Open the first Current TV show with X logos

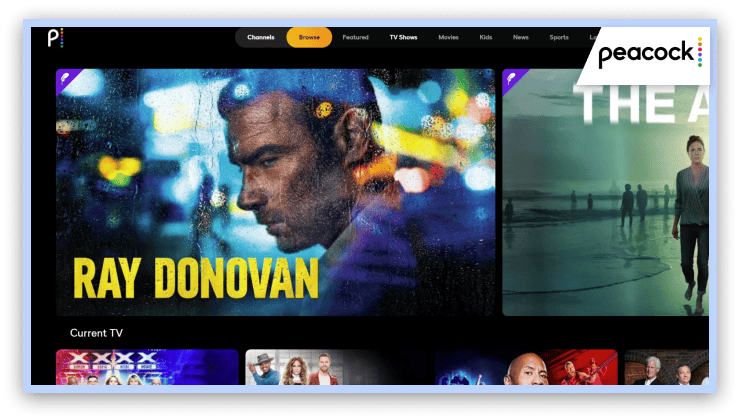pyautogui.click(x=147, y=367)
